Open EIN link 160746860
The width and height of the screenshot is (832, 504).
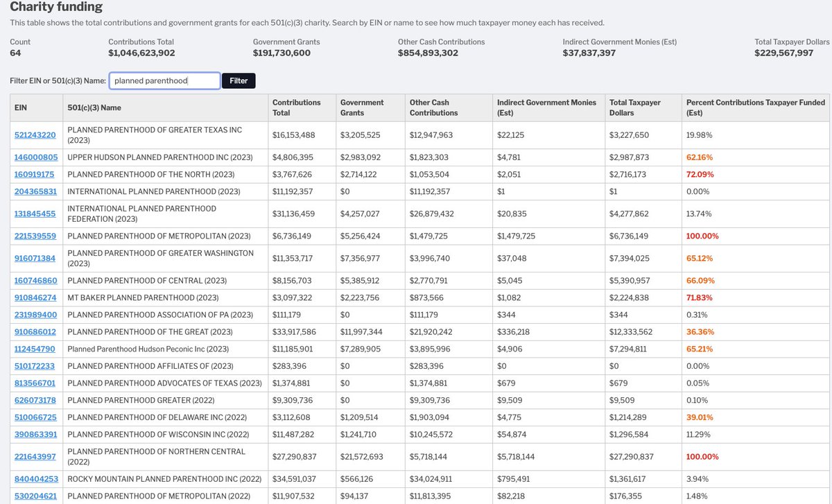(36, 281)
